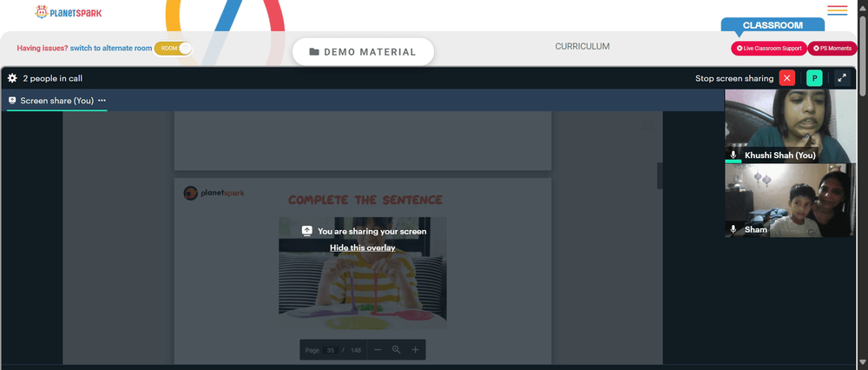Click the sharing screen icon in overlay
868x370 pixels.
click(x=307, y=231)
